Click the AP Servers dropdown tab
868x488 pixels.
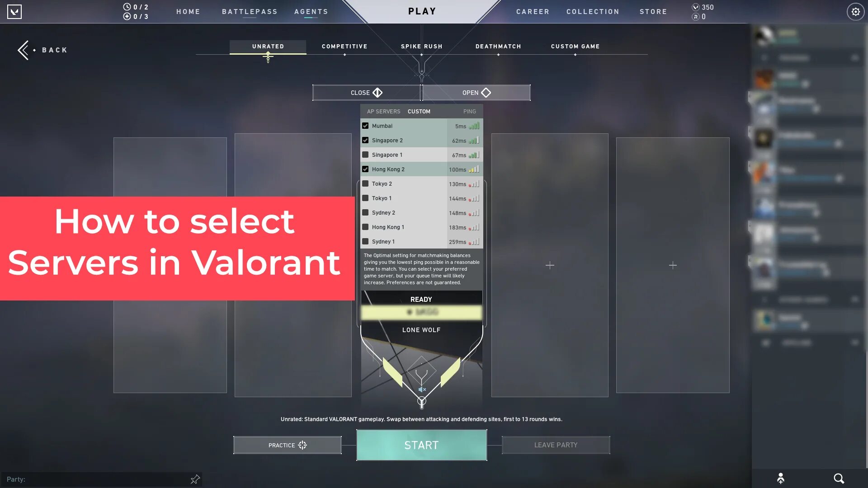(383, 112)
